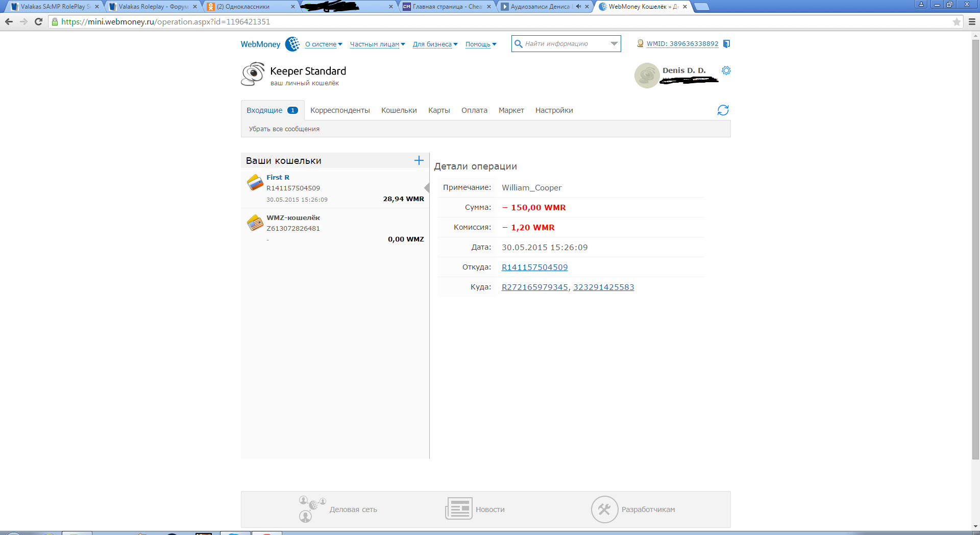Click the Keeper Standard logo icon
Viewport: 980px width, 535px height.
coord(253,75)
